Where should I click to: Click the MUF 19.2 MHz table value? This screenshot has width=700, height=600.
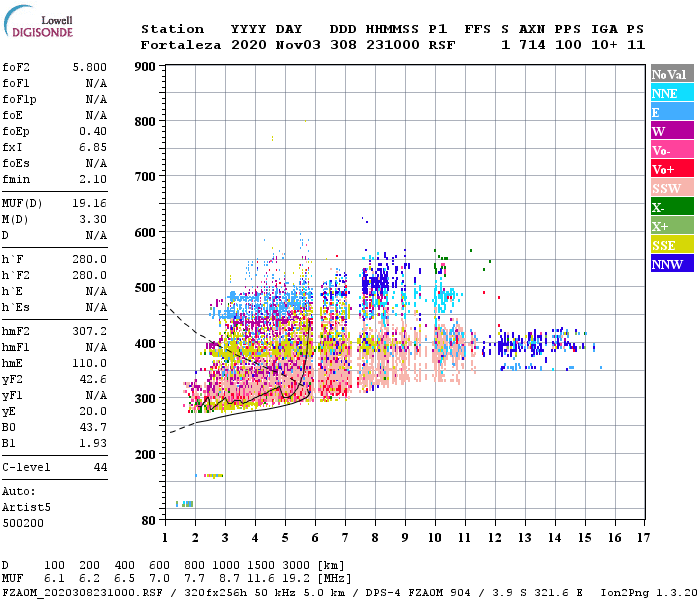(296, 579)
